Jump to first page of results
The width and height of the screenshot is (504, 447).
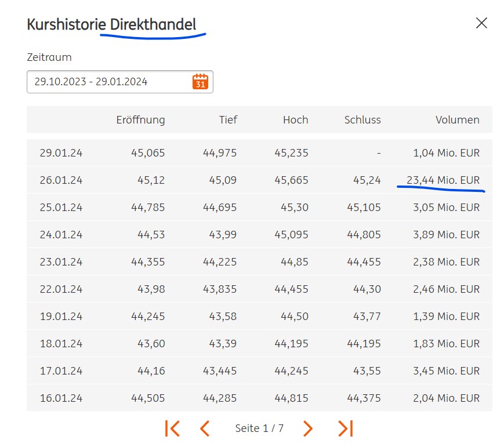pyautogui.click(x=172, y=428)
